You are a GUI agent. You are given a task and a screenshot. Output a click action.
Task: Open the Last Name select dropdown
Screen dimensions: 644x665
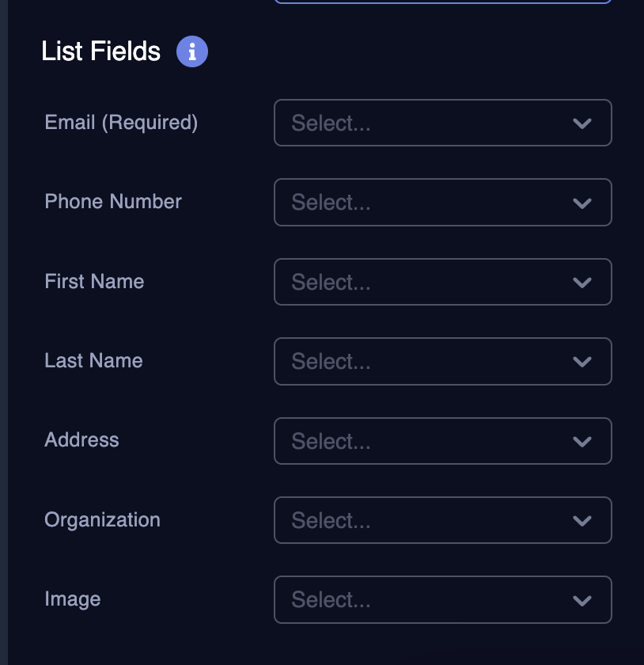tap(442, 361)
